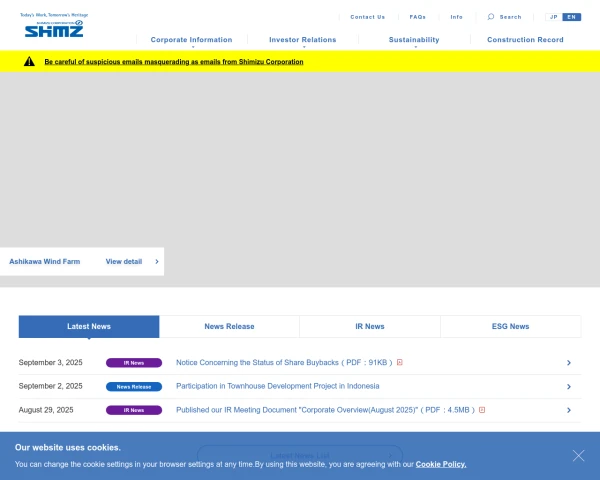600x480 pixels.
Task: Select the EN language option
Action: (x=571, y=17)
